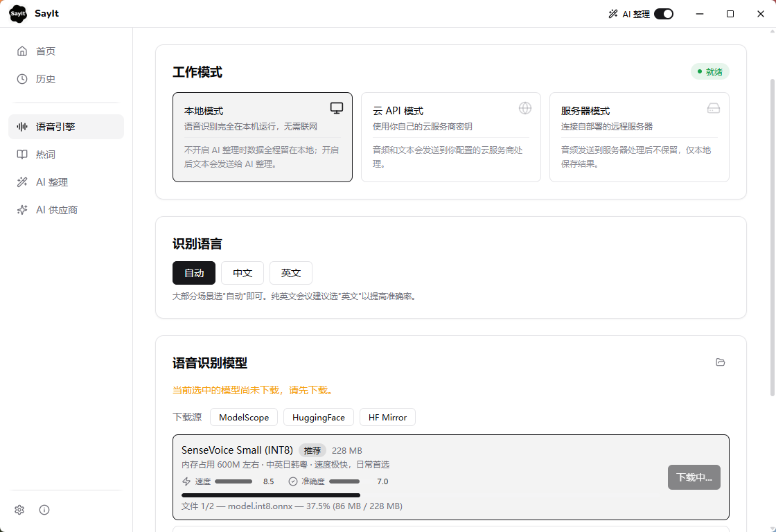Select the 服务器模式 server mode card

click(639, 137)
